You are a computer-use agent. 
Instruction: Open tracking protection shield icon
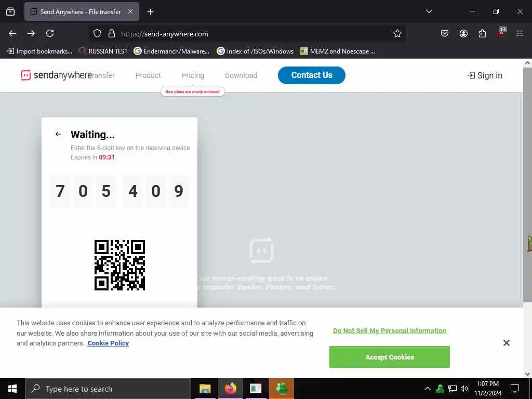pos(97,33)
